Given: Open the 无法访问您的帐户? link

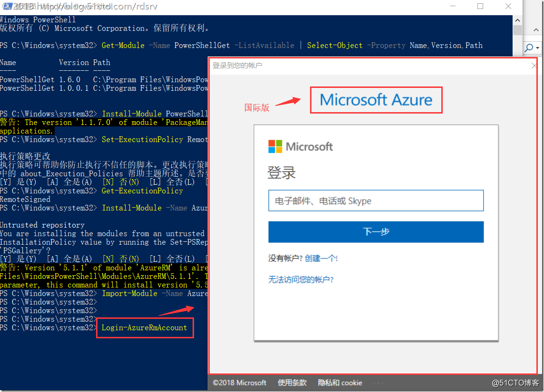Looking at the screenshot, I should [301, 279].
